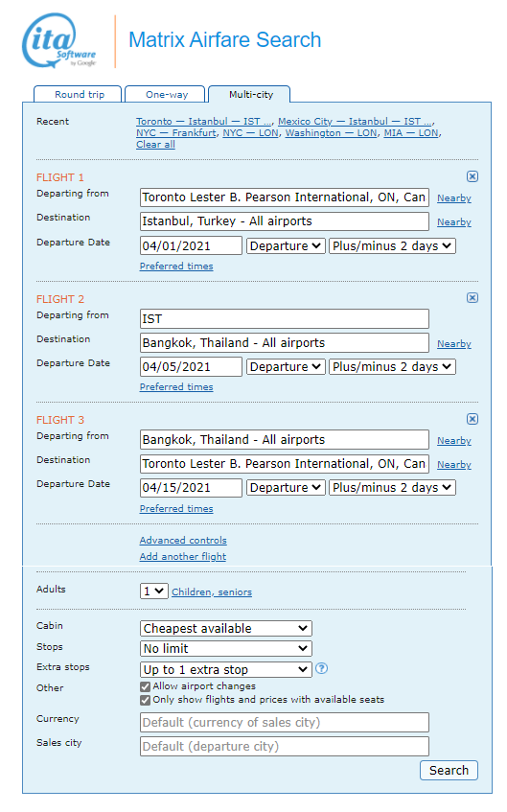Open Flight 2 Departure/Arrival dropdown

(286, 366)
